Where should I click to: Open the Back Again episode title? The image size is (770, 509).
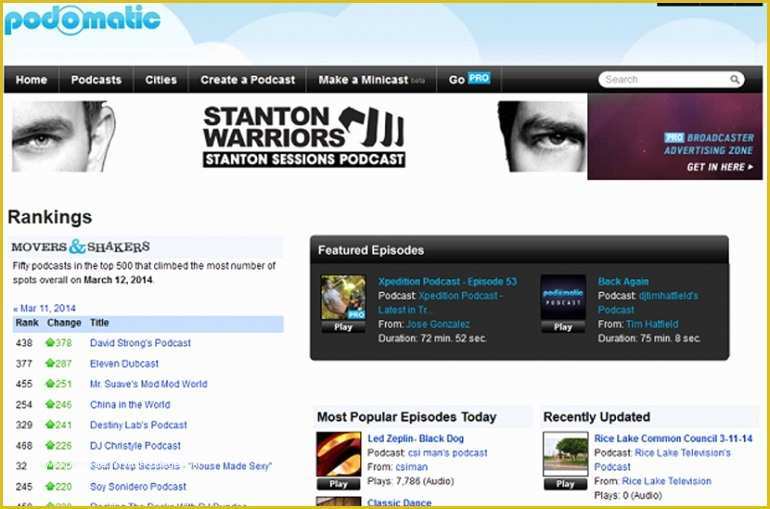[x=623, y=281]
